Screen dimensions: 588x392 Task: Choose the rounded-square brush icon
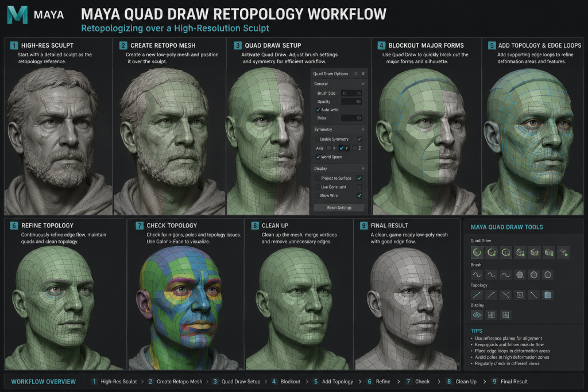click(548, 275)
